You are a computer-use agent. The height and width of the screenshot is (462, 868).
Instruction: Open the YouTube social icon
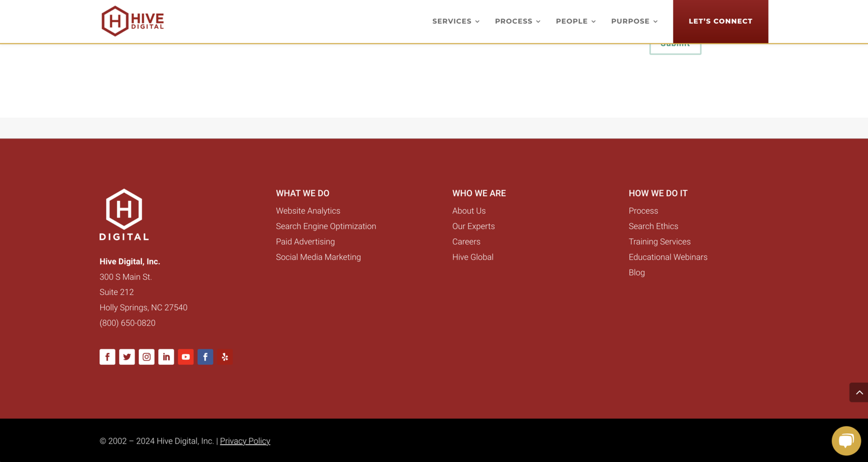coord(186,357)
